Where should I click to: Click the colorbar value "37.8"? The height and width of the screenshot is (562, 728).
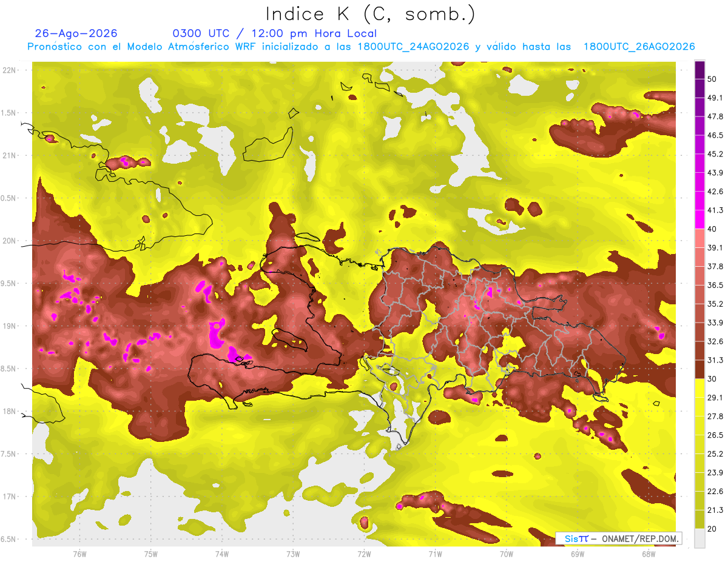click(715, 267)
